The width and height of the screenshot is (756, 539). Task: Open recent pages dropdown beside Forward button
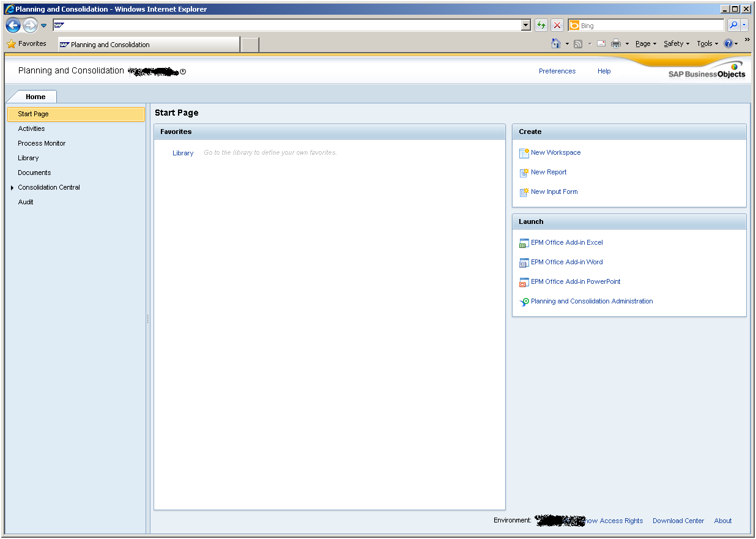pyautogui.click(x=43, y=26)
